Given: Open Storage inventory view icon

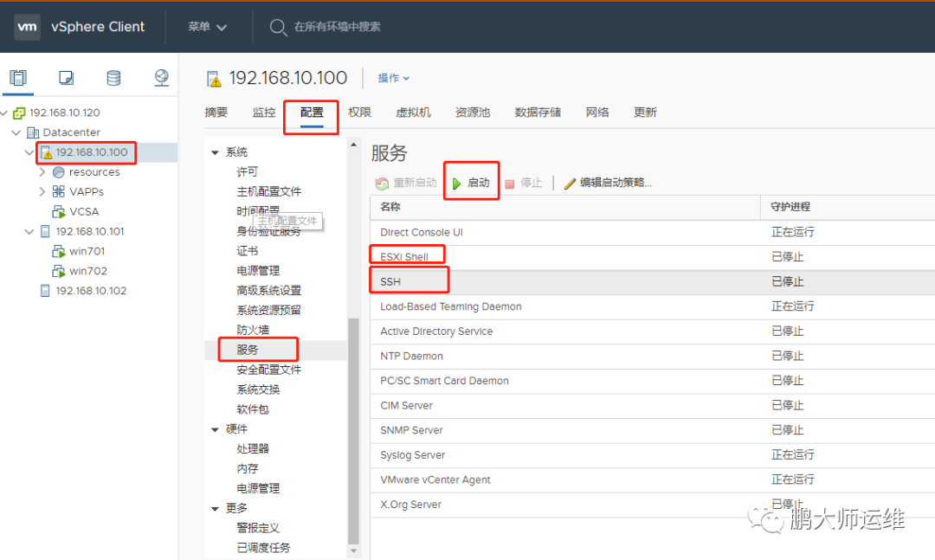Looking at the screenshot, I should (x=113, y=78).
